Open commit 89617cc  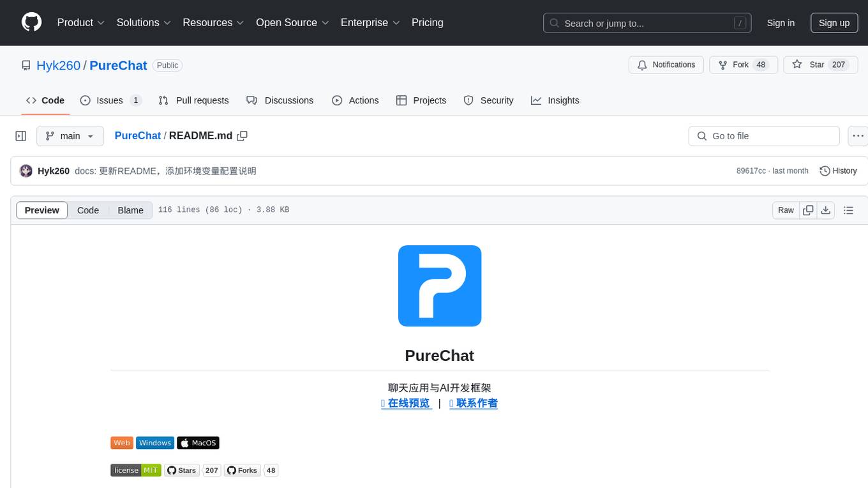751,171
